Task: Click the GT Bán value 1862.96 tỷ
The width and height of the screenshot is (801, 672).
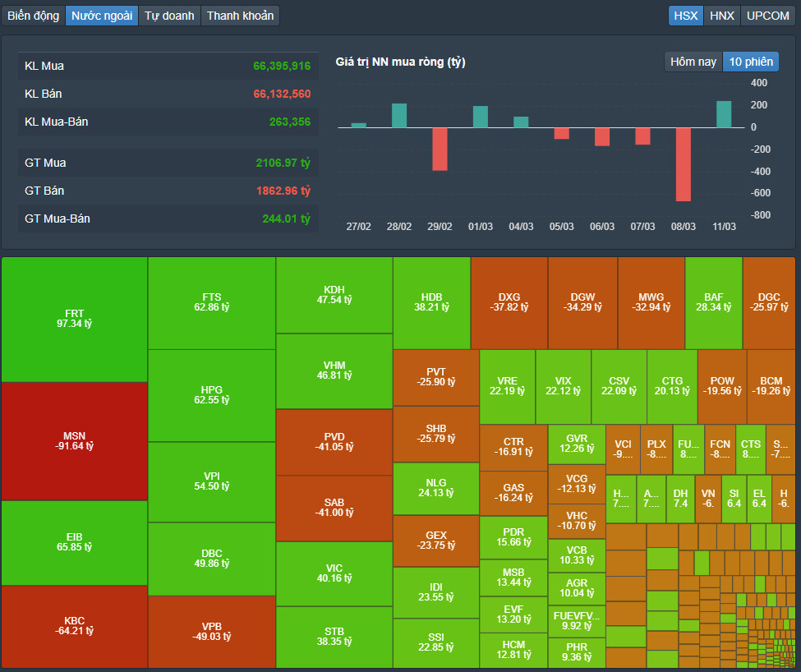Action: [x=283, y=191]
